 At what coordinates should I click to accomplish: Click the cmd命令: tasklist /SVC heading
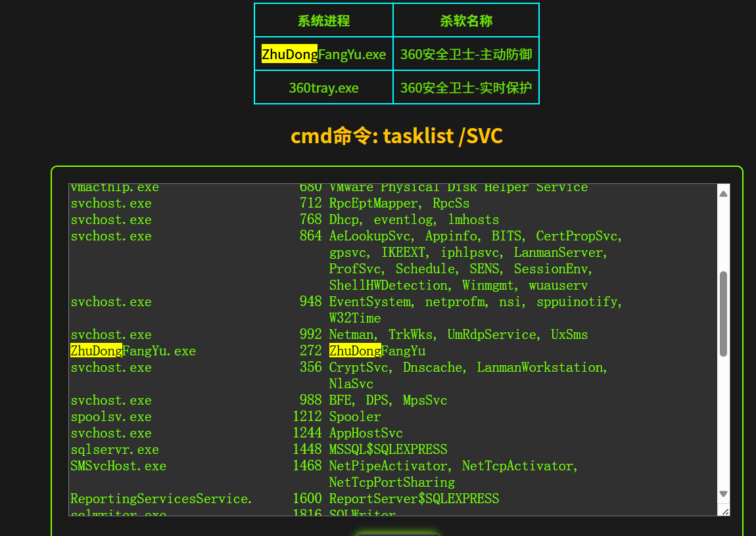tap(397, 136)
